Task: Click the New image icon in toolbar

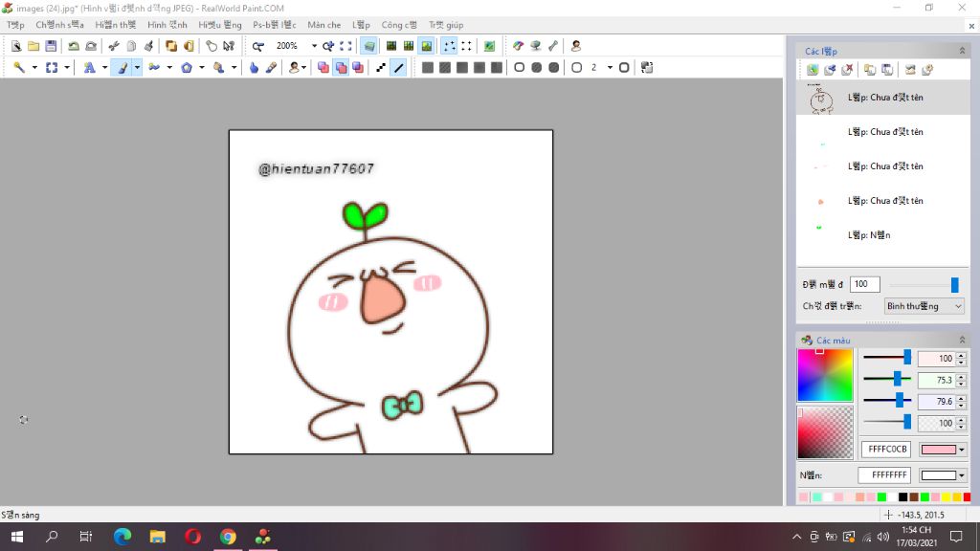Action: pyautogui.click(x=16, y=46)
